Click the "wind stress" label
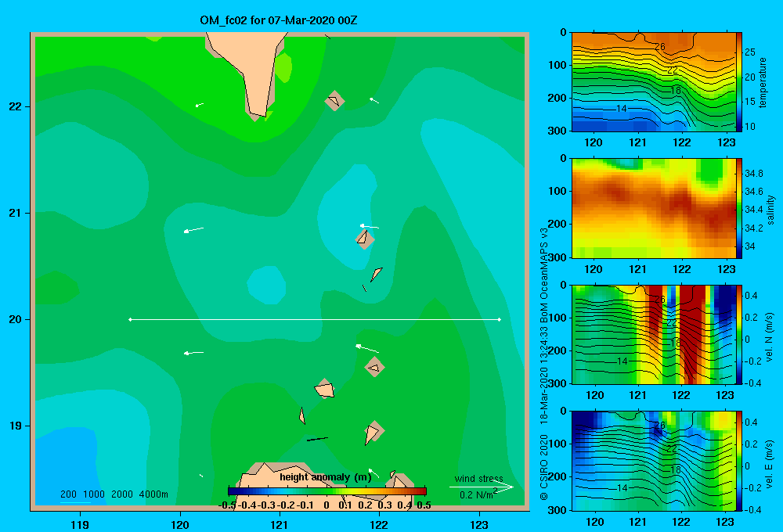 478,478
